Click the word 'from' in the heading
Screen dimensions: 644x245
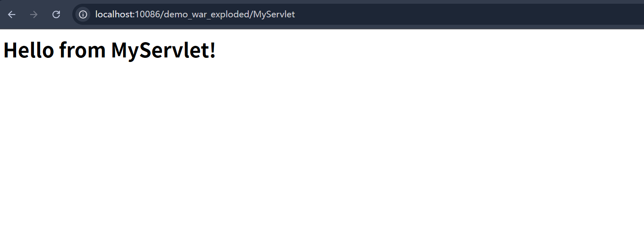tap(82, 50)
